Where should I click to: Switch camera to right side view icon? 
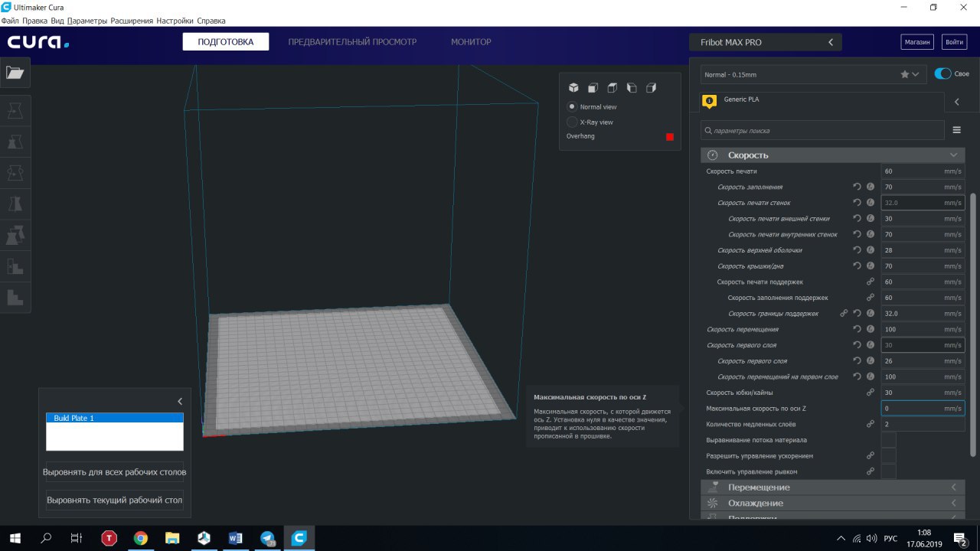pos(651,88)
